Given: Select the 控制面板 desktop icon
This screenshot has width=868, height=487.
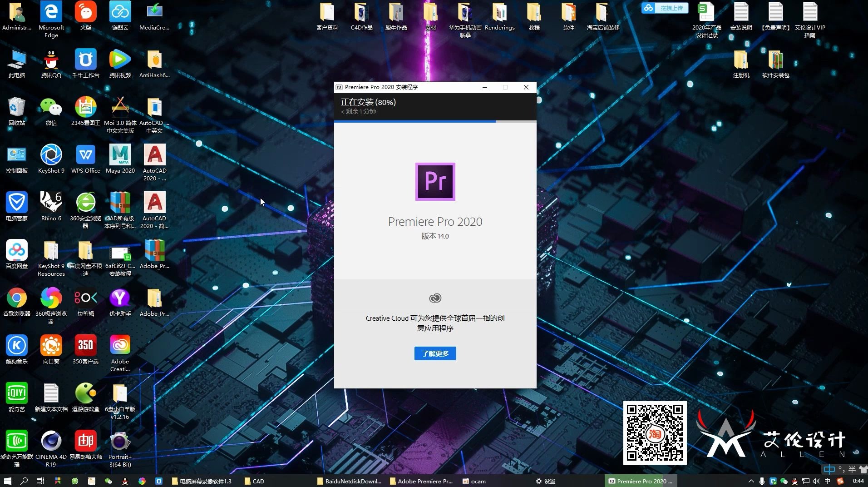Looking at the screenshot, I should pyautogui.click(x=17, y=159).
